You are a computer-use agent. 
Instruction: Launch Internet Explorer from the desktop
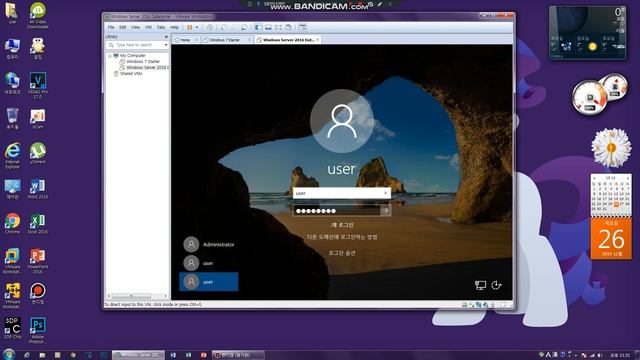point(12,156)
